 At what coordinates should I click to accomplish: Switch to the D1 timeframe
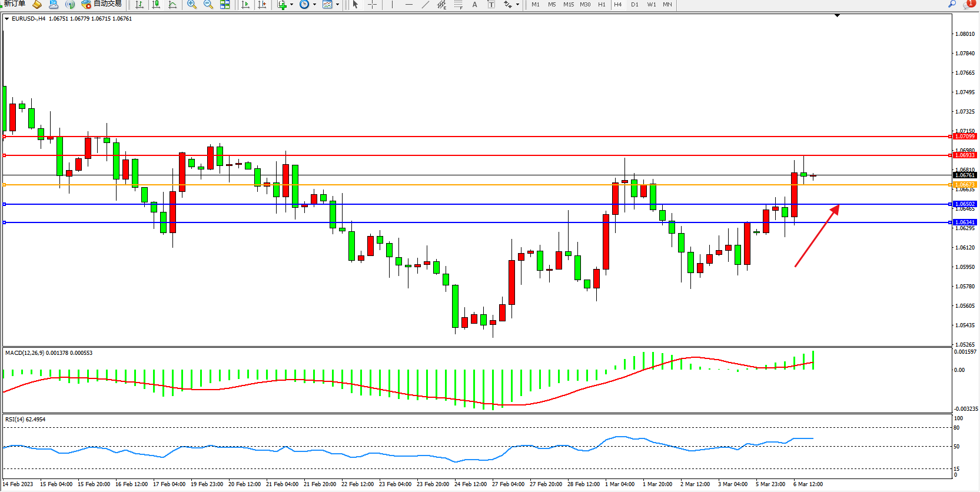coord(634,5)
